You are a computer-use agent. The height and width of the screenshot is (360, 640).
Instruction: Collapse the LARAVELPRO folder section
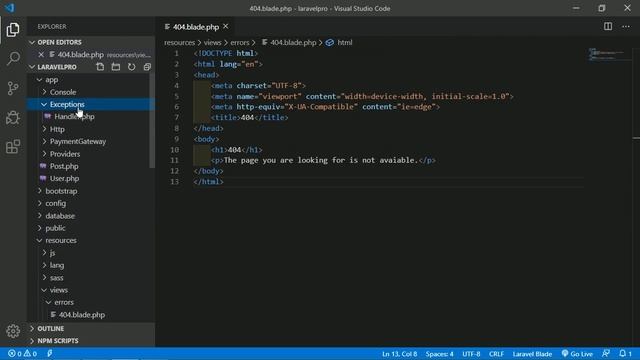32,67
